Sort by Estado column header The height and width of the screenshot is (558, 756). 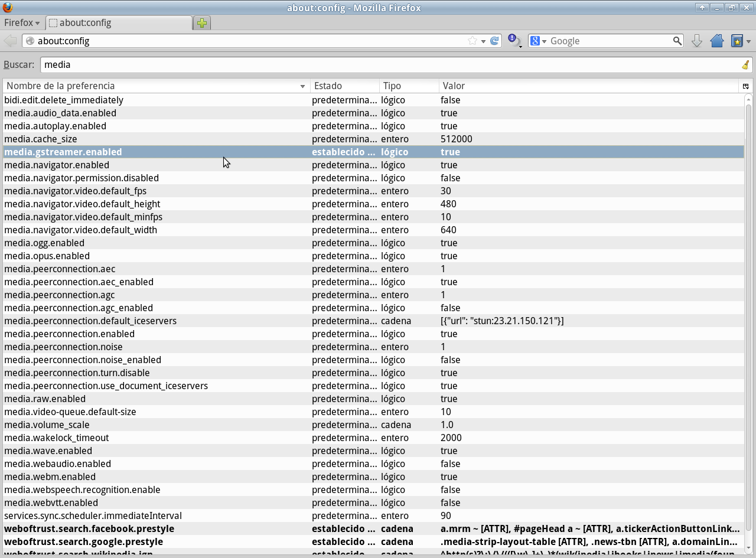[345, 86]
